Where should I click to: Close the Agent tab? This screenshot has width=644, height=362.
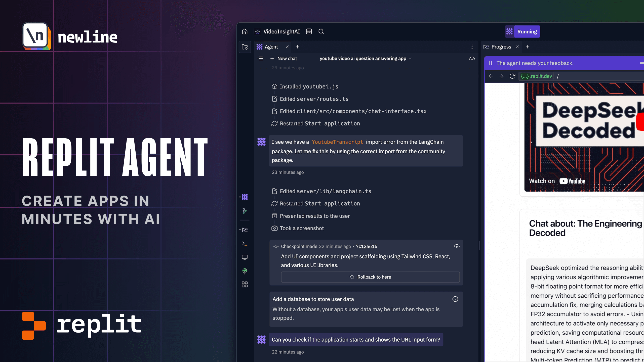[x=287, y=47]
